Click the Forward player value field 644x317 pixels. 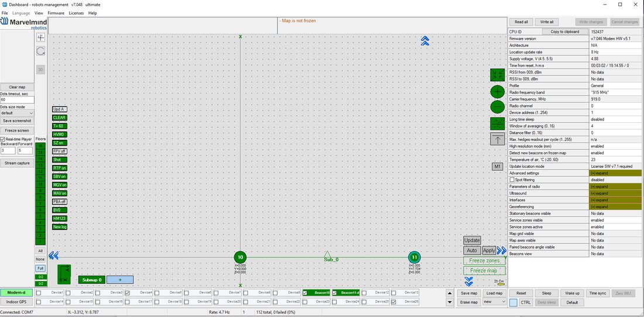point(25,150)
